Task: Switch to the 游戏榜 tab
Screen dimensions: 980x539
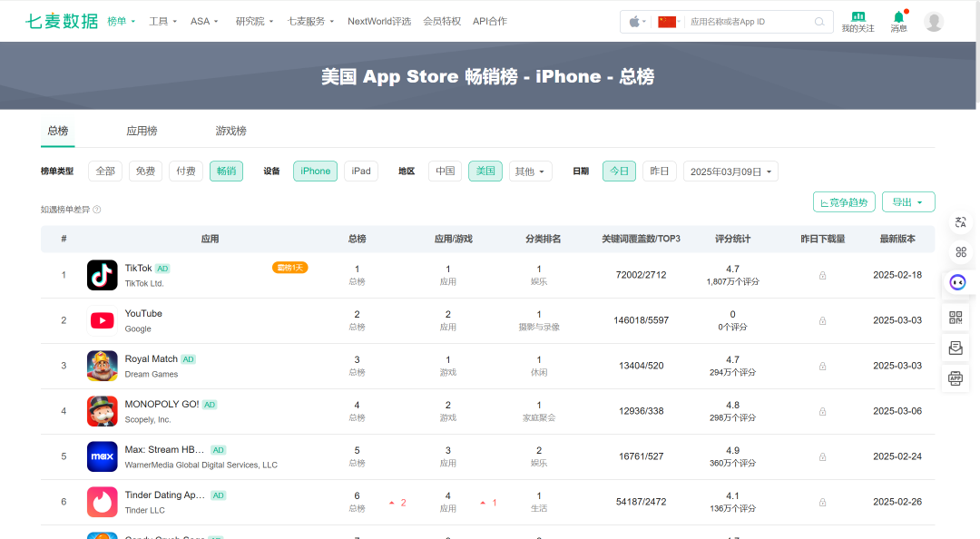Action: pos(230,132)
